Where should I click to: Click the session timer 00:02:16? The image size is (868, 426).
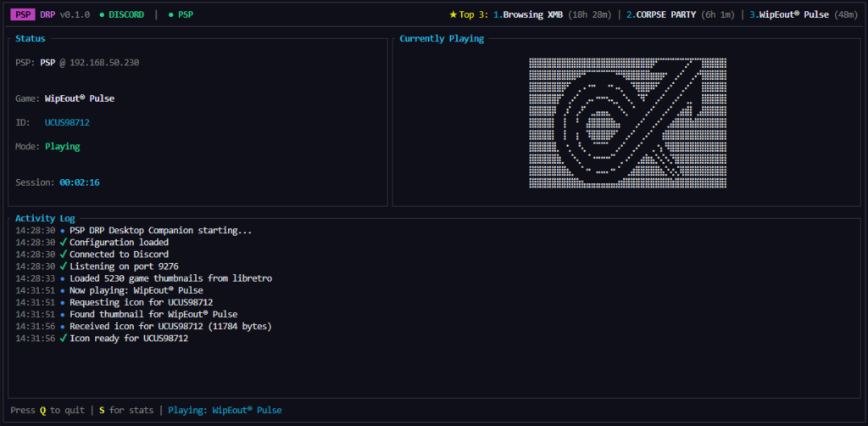point(79,182)
